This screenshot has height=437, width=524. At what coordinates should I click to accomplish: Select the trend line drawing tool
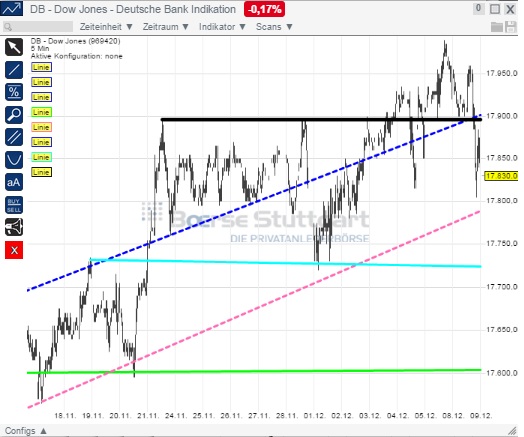(x=14, y=70)
